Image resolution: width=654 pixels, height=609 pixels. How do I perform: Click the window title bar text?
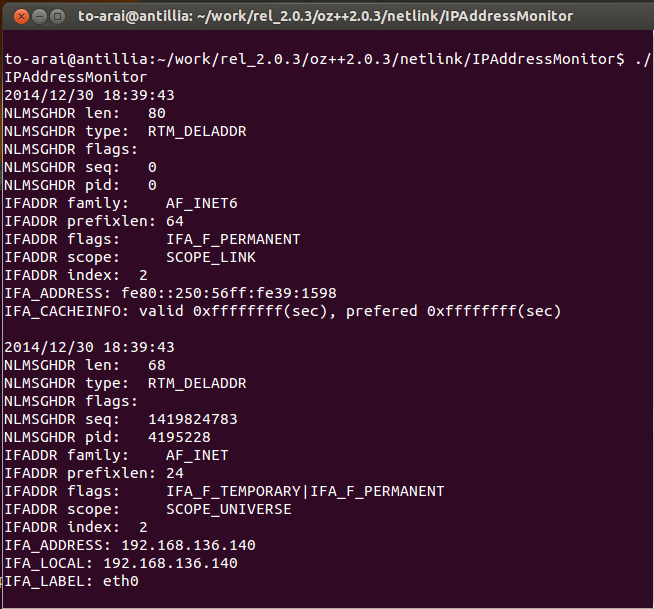[325, 16]
